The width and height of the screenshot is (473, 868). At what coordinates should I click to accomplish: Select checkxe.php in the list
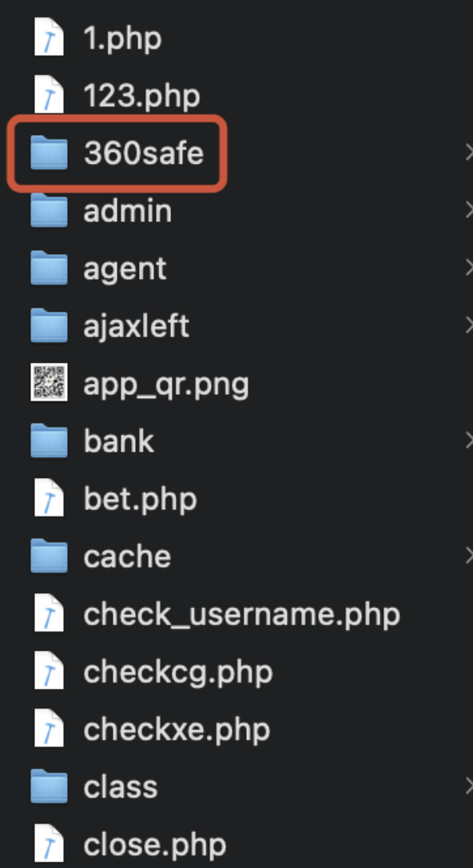(177, 730)
